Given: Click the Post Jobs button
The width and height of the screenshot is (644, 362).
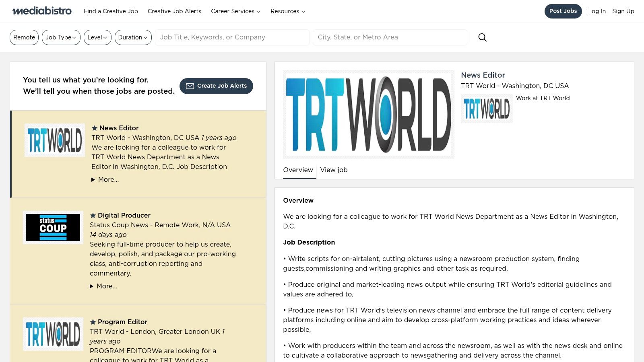Looking at the screenshot, I should click(x=563, y=11).
